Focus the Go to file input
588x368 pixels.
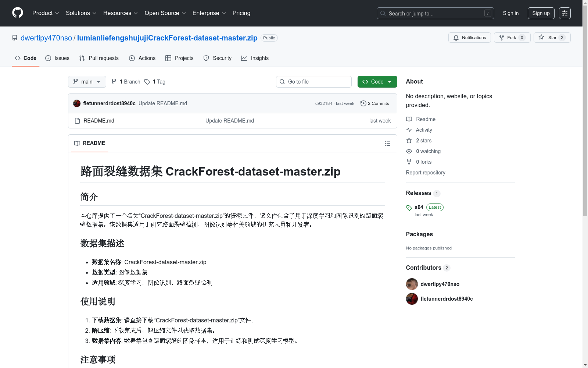click(314, 82)
